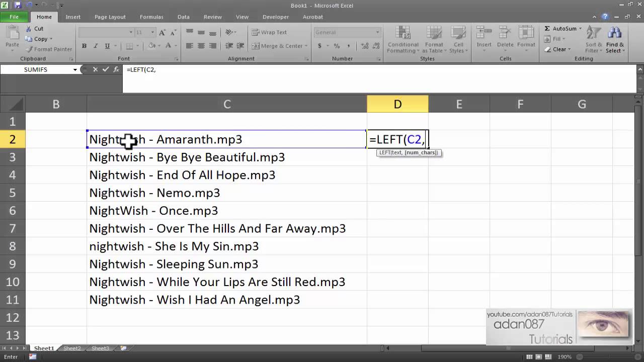Click the Undo arrow icon
Viewport: 644px width, 362px height.
click(29, 6)
